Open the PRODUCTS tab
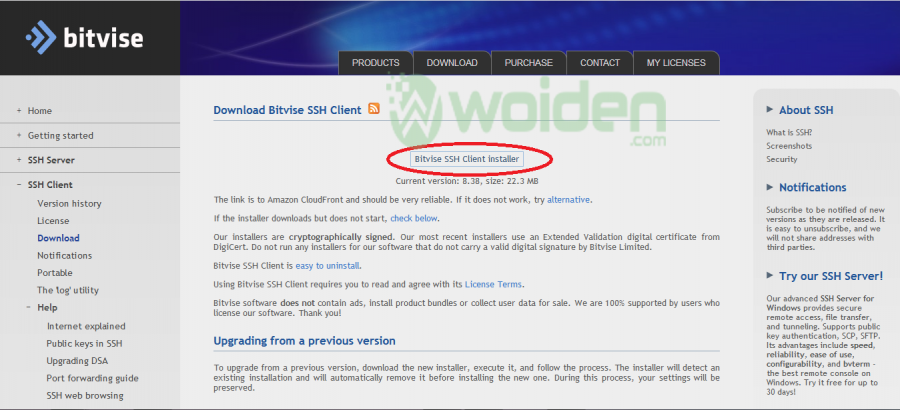900x410 pixels. click(375, 63)
